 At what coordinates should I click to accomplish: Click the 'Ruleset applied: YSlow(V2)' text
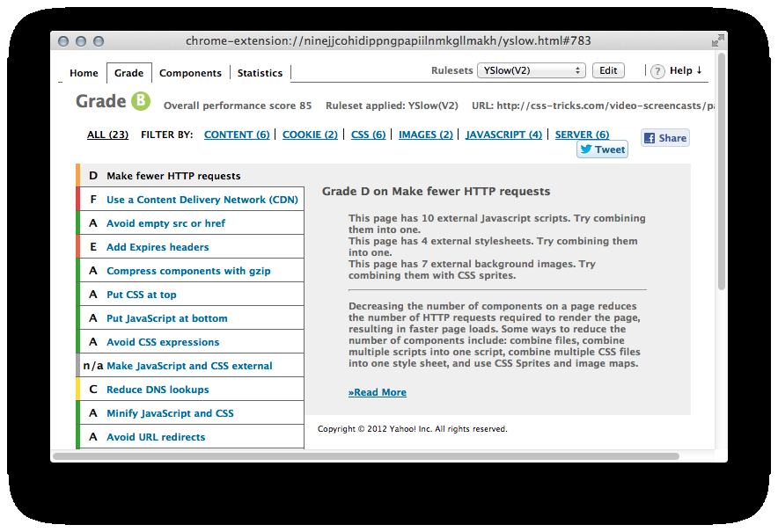pos(392,106)
